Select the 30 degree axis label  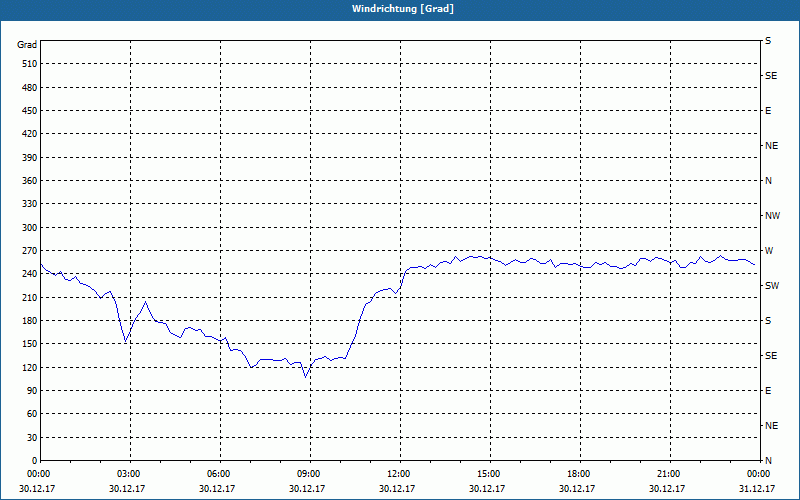(31, 437)
